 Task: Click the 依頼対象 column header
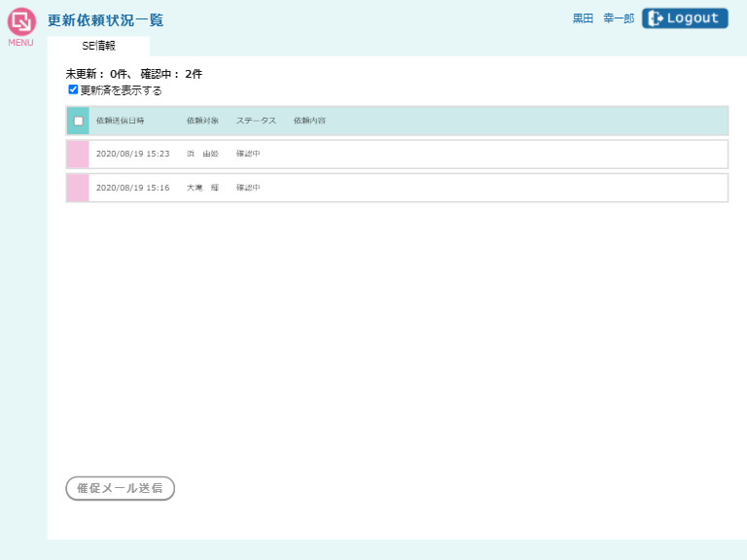click(202, 121)
